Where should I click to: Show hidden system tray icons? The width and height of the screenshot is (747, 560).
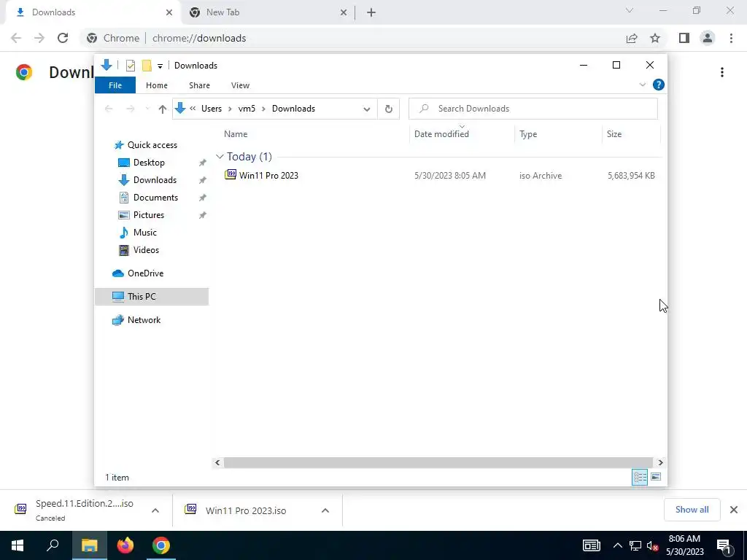click(617, 545)
